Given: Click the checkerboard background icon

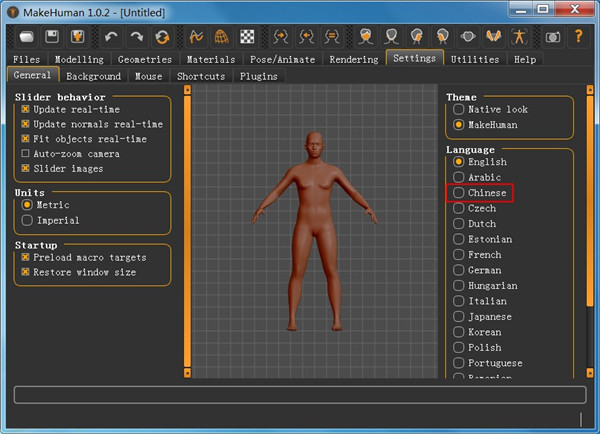Looking at the screenshot, I should tap(246, 36).
